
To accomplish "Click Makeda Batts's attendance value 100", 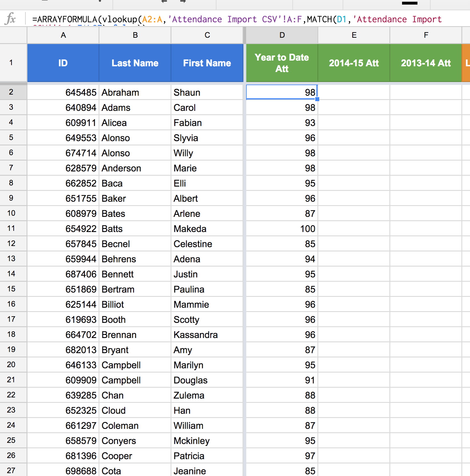I will 282,229.
